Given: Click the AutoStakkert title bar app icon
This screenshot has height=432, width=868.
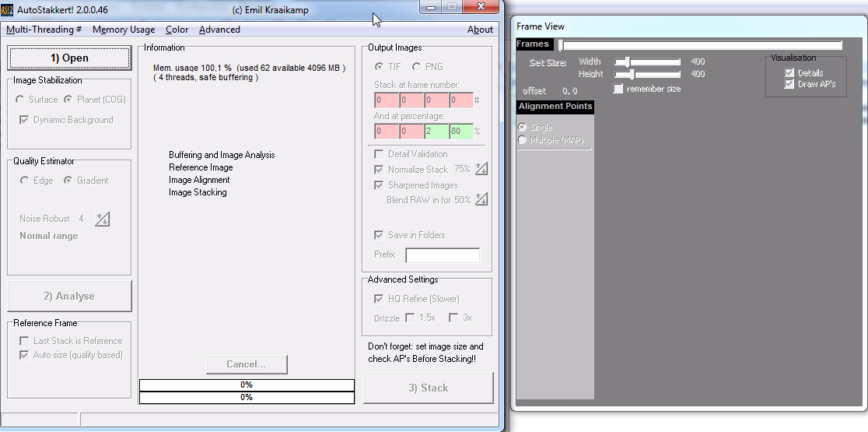Looking at the screenshot, I should [7, 9].
